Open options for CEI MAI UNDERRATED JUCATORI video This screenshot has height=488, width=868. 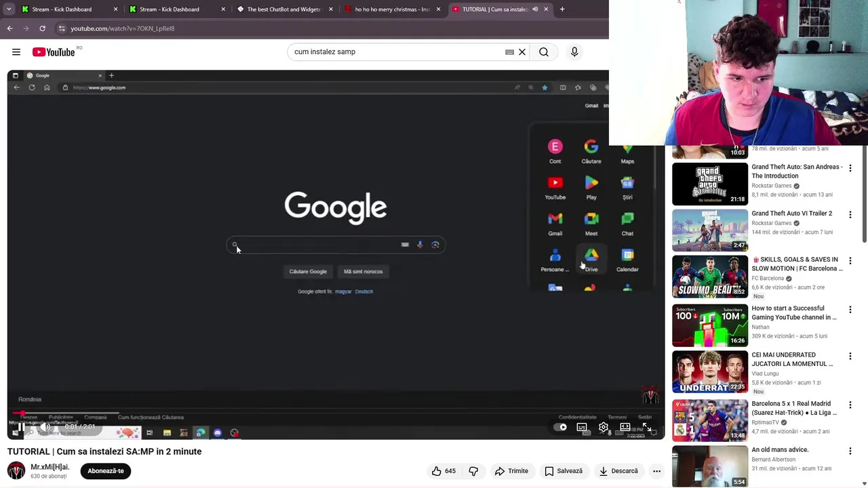tap(850, 357)
